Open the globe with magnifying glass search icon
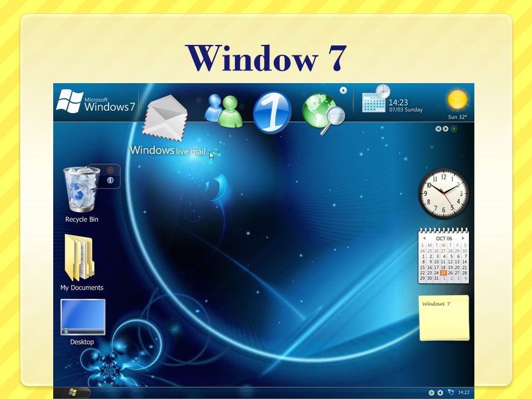532x399 pixels. click(323, 113)
